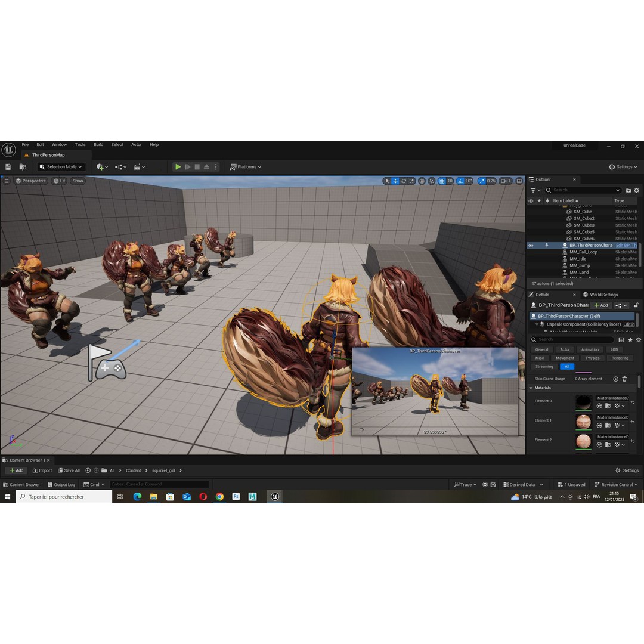Adjust the camera speed button showing 1
This screenshot has width=644, height=644.
click(x=506, y=181)
